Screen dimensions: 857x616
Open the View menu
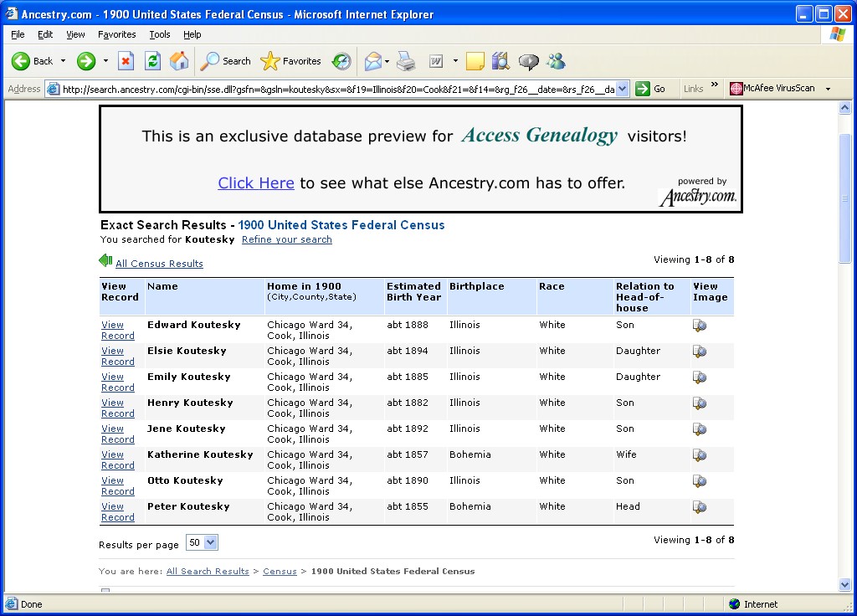[x=75, y=34]
